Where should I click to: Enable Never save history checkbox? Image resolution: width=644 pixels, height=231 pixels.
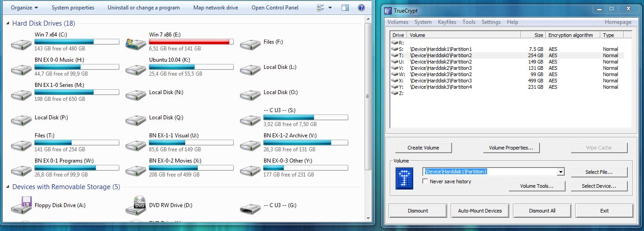[x=425, y=181]
